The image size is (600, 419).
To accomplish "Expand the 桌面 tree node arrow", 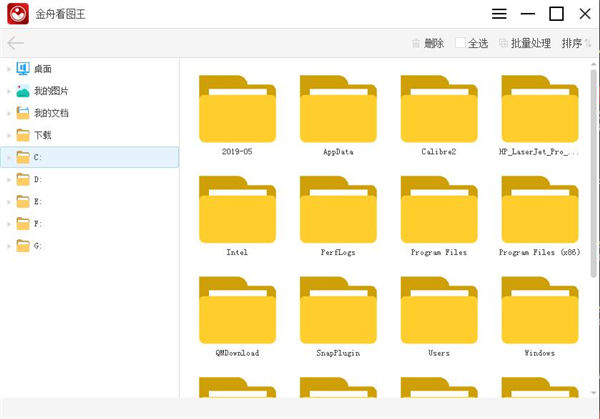I will pos(8,69).
